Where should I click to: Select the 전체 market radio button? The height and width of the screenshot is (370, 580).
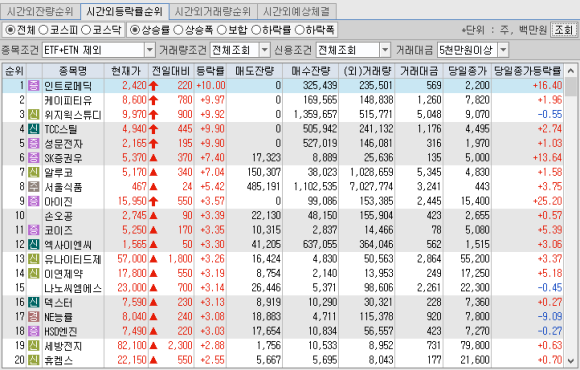point(10,30)
